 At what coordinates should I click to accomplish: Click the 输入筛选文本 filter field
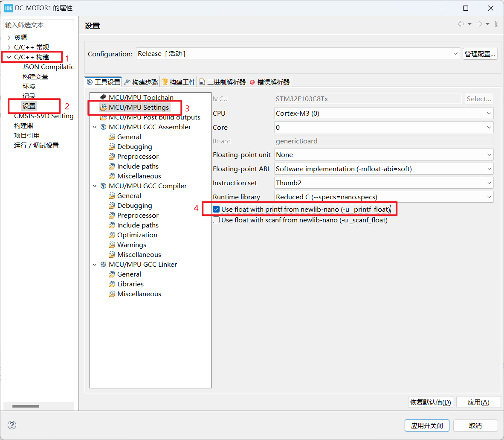(38, 24)
